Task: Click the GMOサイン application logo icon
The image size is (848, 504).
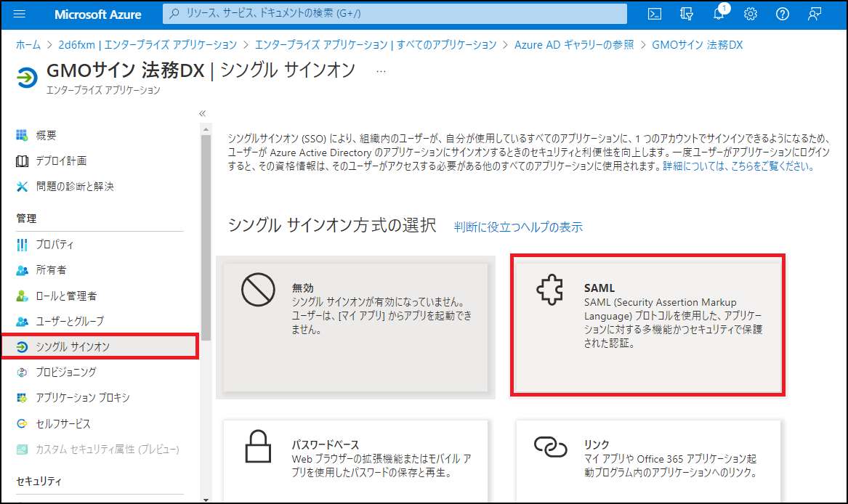Action: pos(26,78)
